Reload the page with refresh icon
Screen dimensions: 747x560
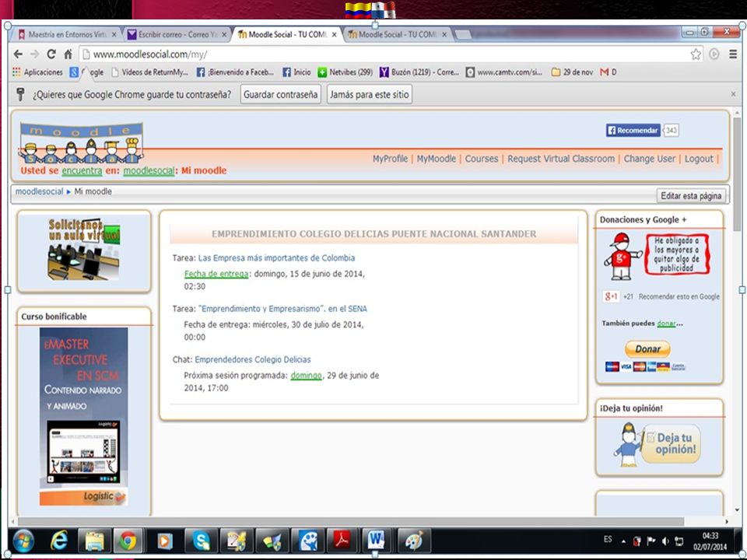tap(51, 54)
